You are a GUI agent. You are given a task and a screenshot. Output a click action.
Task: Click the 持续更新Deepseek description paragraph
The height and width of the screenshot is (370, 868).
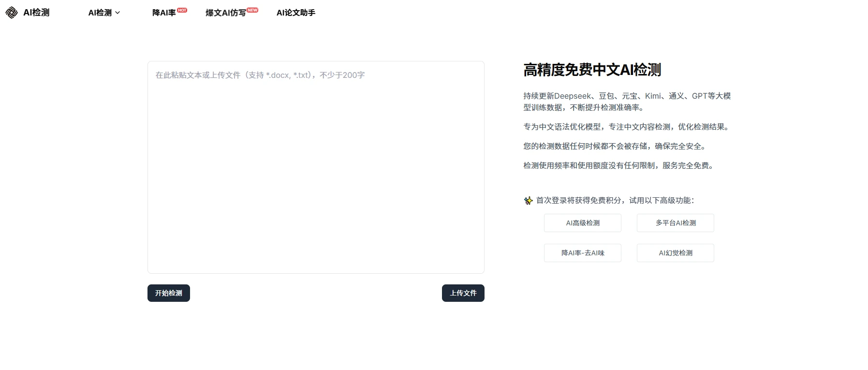pos(627,102)
